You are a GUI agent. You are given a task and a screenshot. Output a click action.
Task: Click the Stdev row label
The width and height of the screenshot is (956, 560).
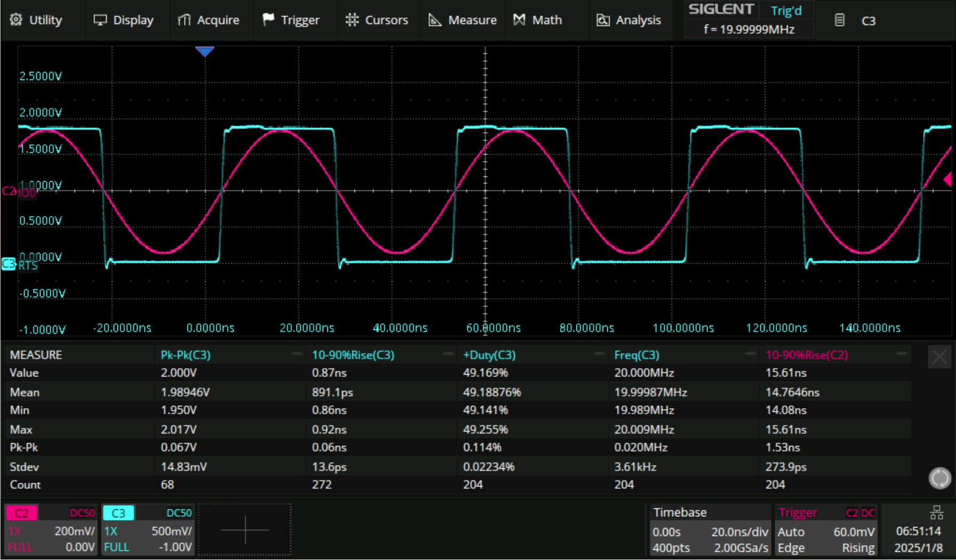(x=25, y=467)
